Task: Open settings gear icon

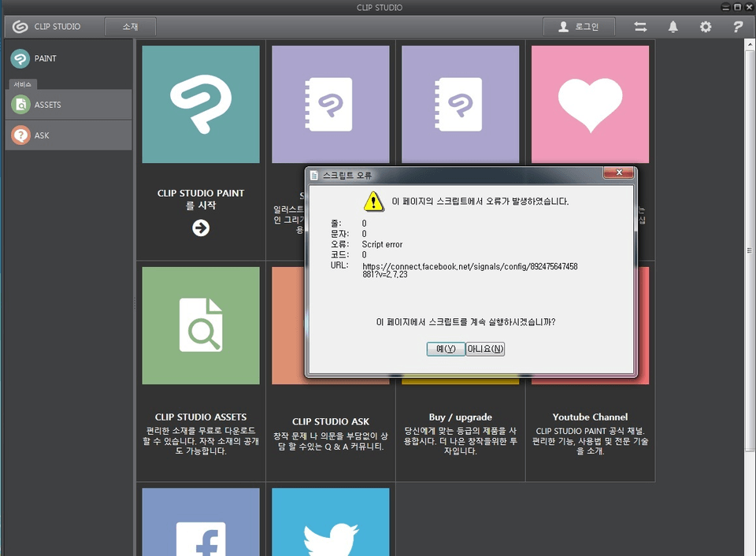Action: click(706, 27)
